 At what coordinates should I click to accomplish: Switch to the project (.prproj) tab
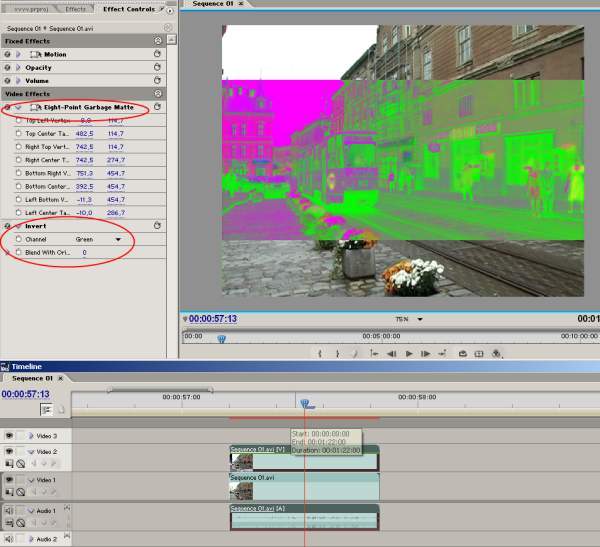(x=31, y=9)
